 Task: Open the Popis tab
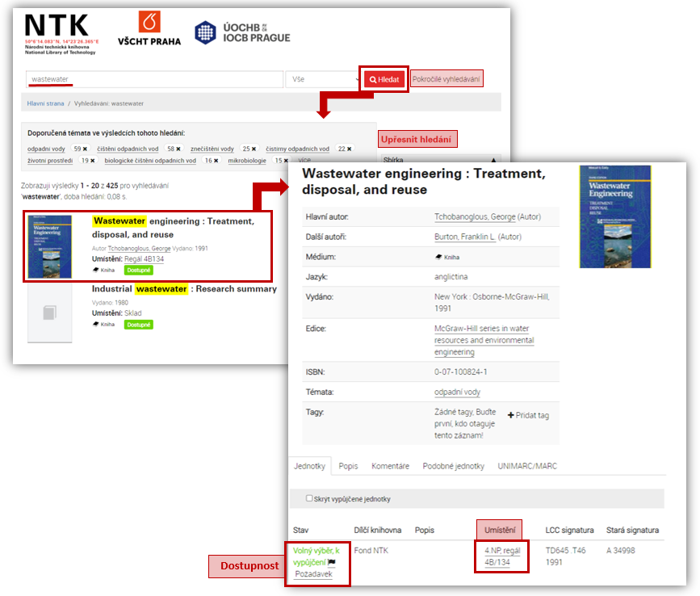(x=348, y=466)
